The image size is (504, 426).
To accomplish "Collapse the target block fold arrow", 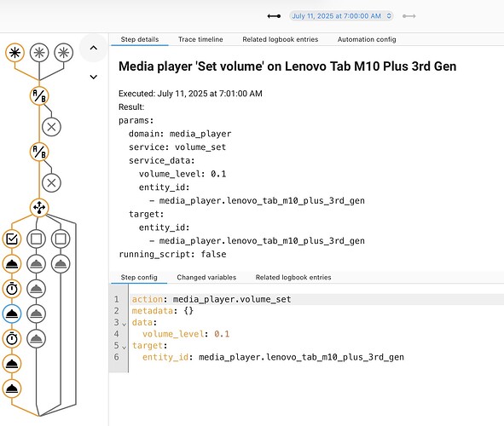I will click(125, 347).
